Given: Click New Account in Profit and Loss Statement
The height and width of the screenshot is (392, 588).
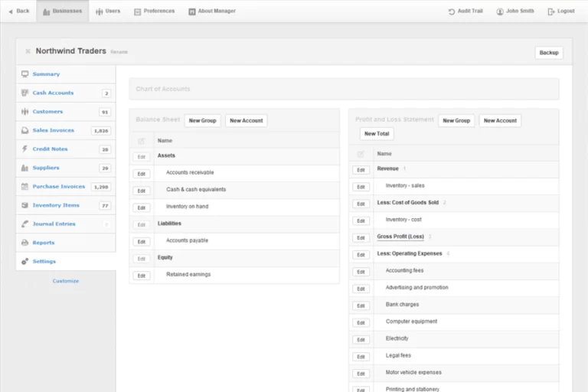Looking at the screenshot, I should point(500,121).
